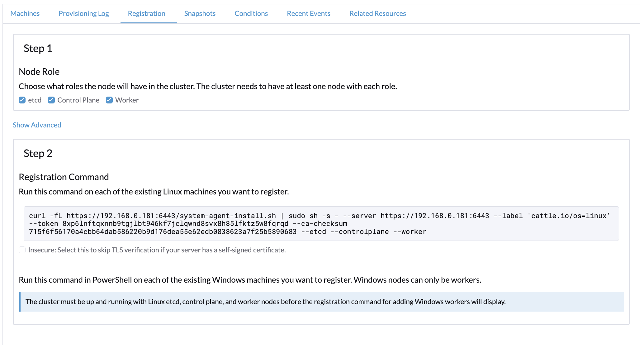Screen dimensions: 644x349
Task: Click the etcd role checkbox
Action: [x=22, y=100]
